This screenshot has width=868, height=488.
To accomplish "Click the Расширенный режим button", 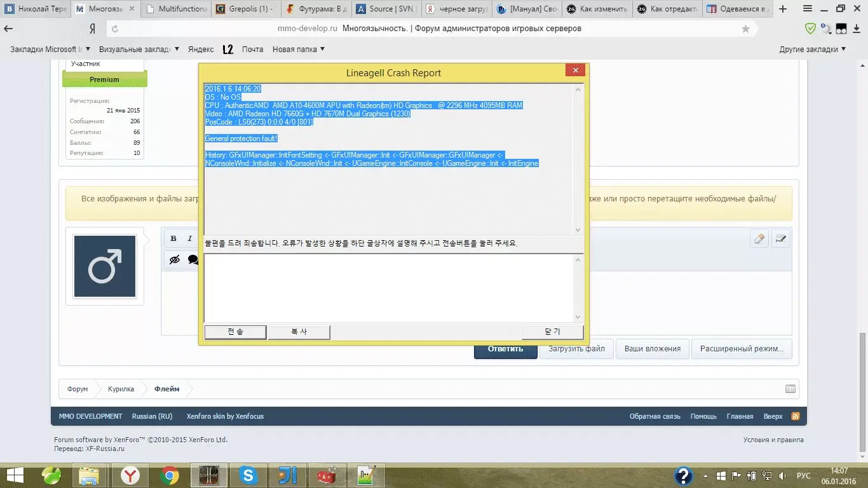I will 742,349.
